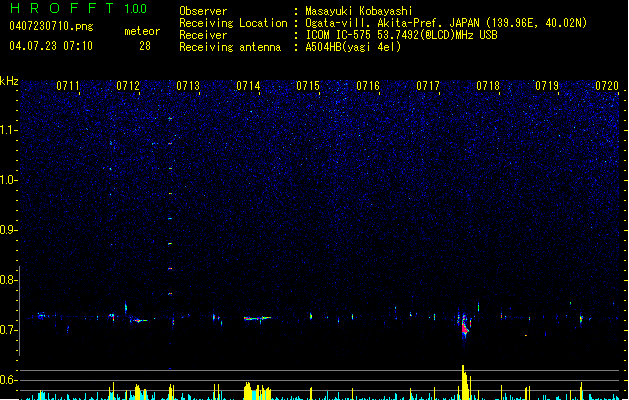Image resolution: width=629 pixels, height=400 pixels.
Task: Click the ICOM IC-575 receiver text
Action: 402,35
